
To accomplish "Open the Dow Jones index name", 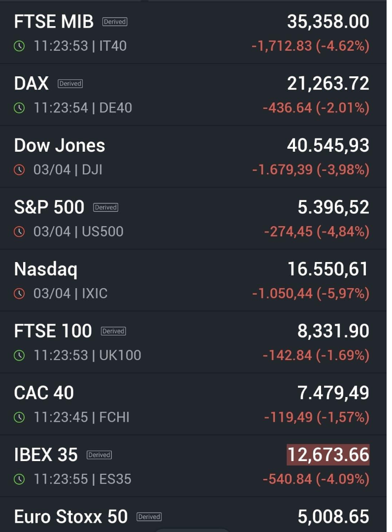I will coord(60,145).
